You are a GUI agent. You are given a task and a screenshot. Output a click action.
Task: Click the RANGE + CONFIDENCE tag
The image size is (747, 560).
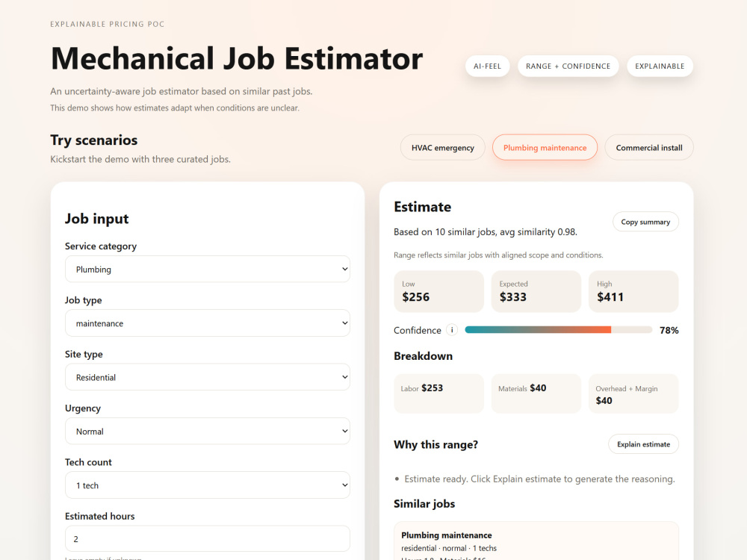(568, 66)
